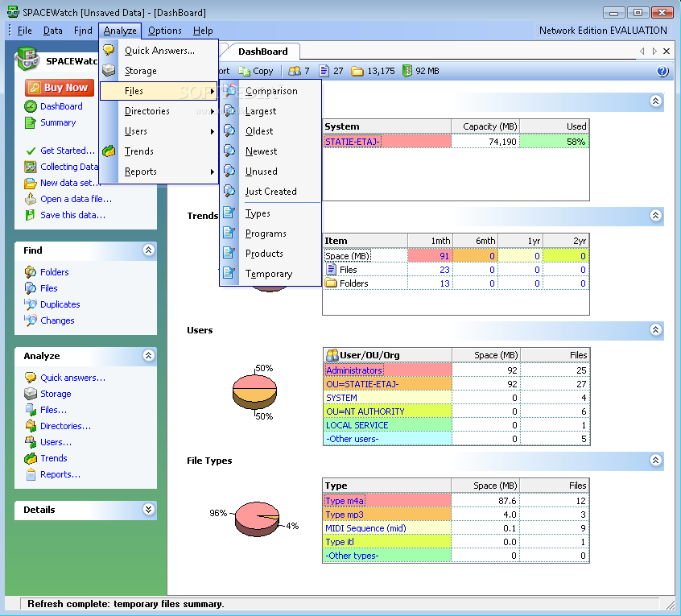Choose Largest from Files submenu
This screenshot has height=616, width=681.
pos(270,111)
